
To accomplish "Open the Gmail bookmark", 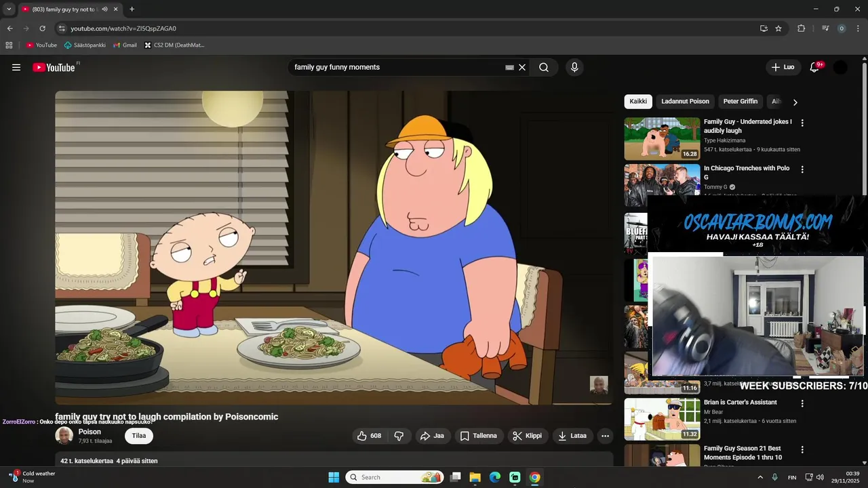I will point(125,45).
